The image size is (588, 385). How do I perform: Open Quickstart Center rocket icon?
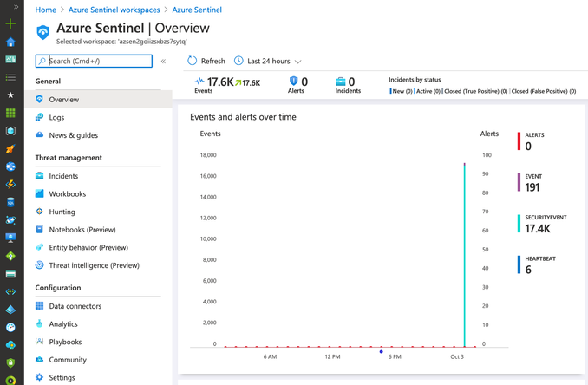(10, 149)
